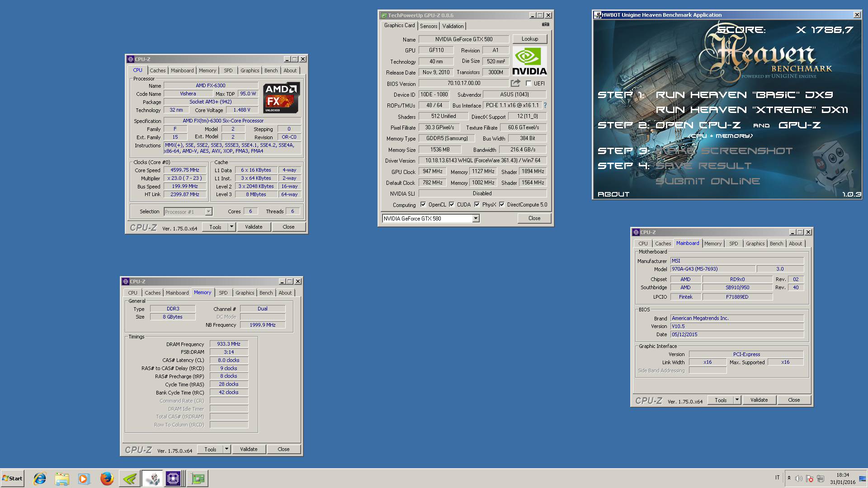Click the GPU-Z screenshot camera icon

(x=546, y=24)
